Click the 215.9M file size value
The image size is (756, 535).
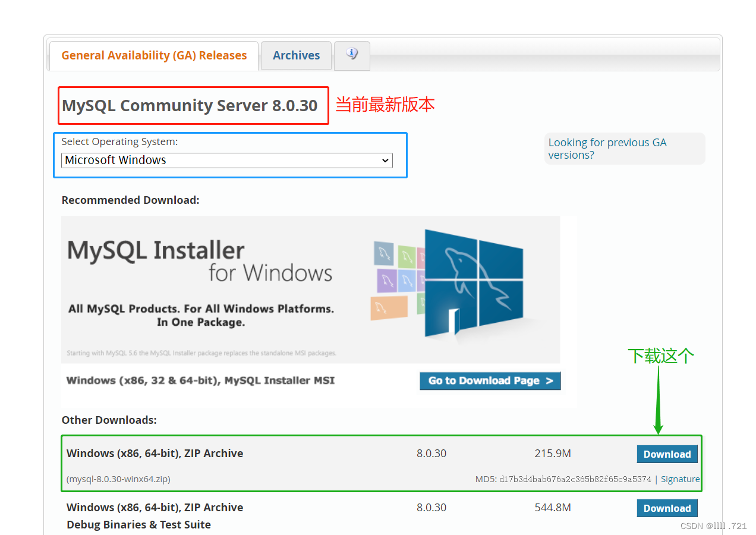pos(553,454)
